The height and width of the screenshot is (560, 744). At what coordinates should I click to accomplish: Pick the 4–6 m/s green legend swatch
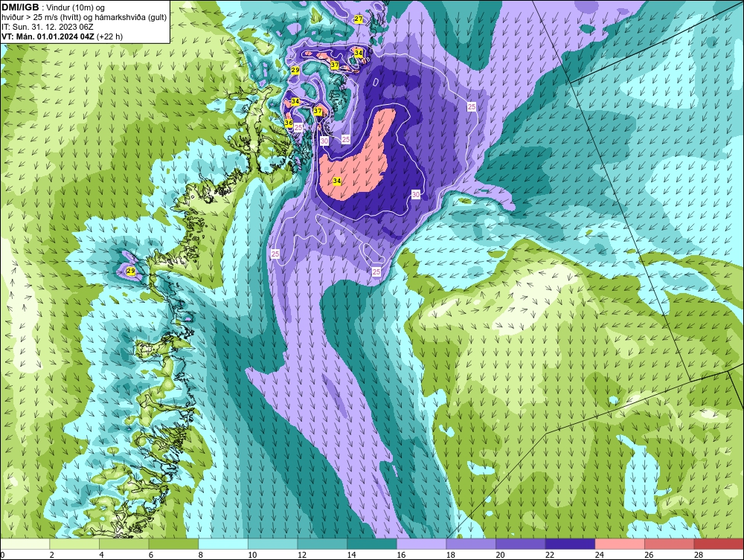point(124,544)
